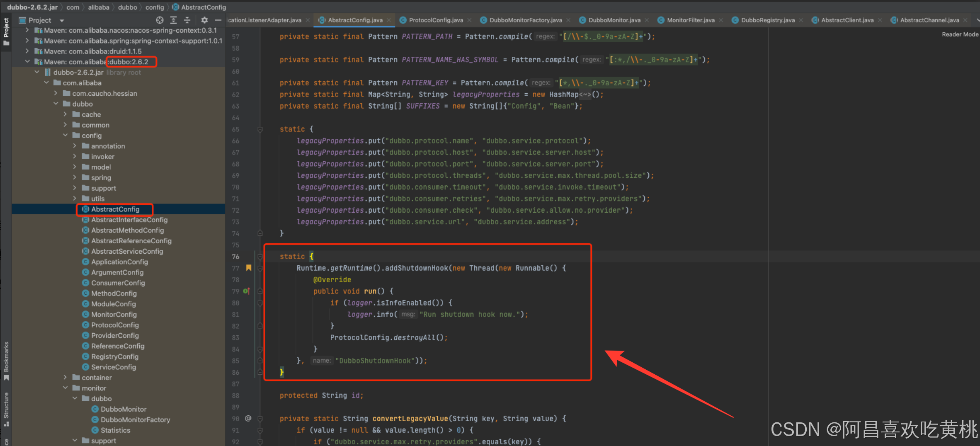
Task: Expand Maven com.alibaba:druid:1.1.5 node
Action: coord(27,51)
